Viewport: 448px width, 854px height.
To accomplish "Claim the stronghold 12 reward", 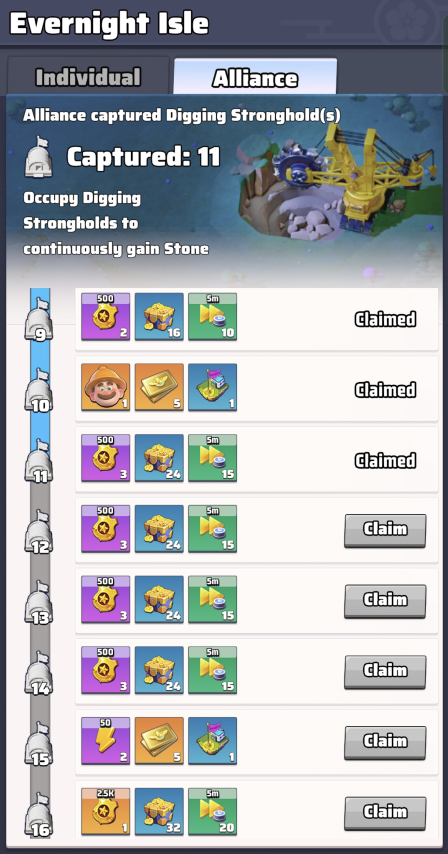I will click(x=385, y=530).
